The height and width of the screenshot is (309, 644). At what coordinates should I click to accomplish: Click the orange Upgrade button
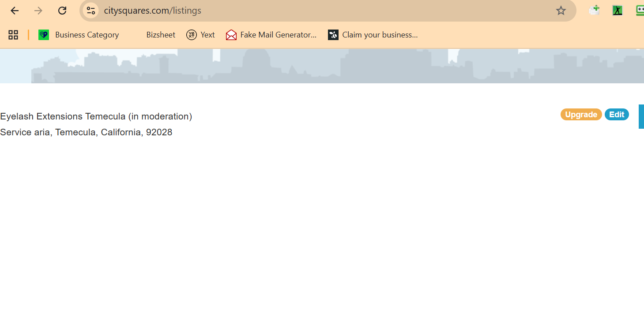[581, 115]
